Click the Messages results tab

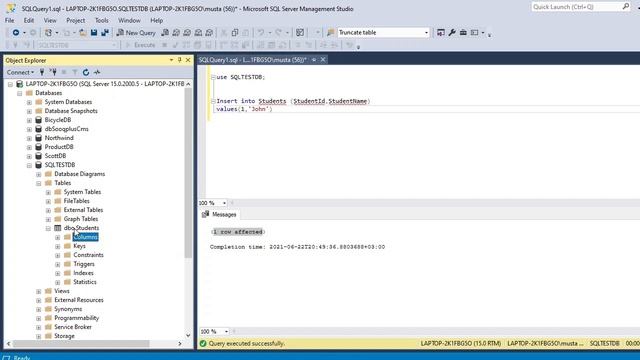tap(219, 214)
